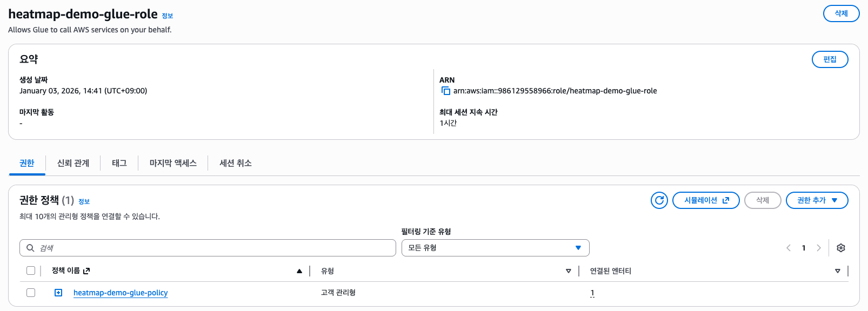Screen dimensions: 868x311
Task: Switch to 태그 tab
Action: [x=119, y=163]
